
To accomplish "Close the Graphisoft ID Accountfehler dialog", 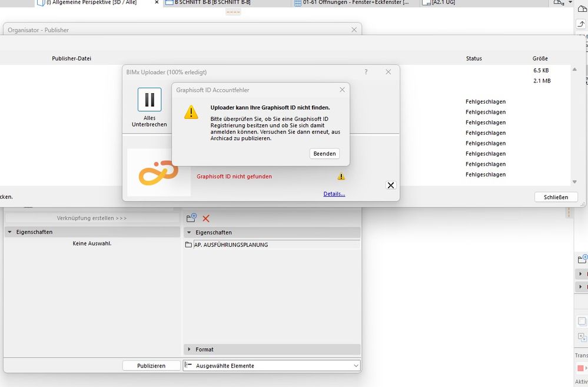I will point(342,90).
